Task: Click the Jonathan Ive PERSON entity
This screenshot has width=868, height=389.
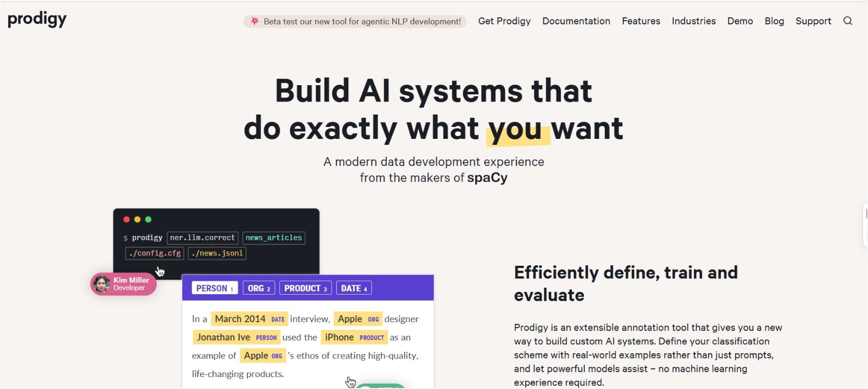Action: coord(236,337)
